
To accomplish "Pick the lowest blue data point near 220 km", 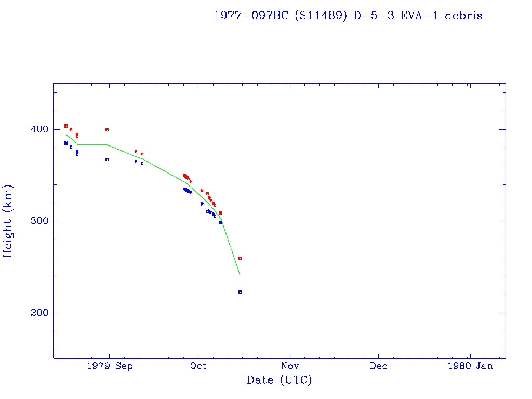I will point(240,292).
